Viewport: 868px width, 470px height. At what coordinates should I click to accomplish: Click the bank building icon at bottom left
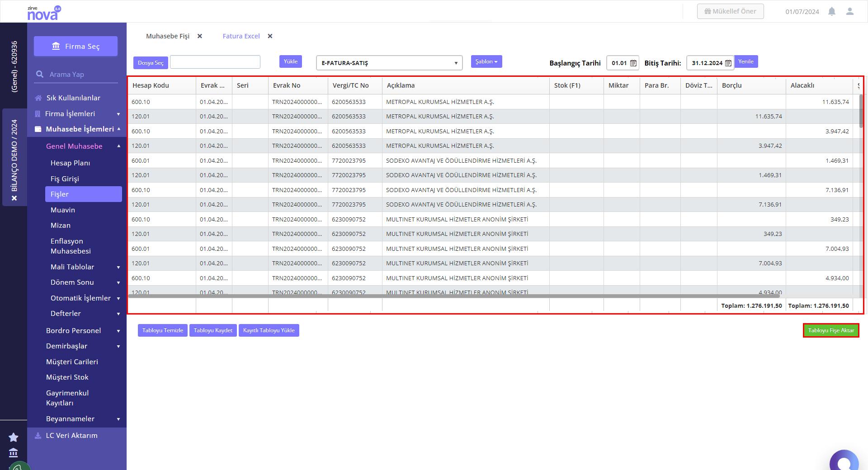click(x=14, y=452)
